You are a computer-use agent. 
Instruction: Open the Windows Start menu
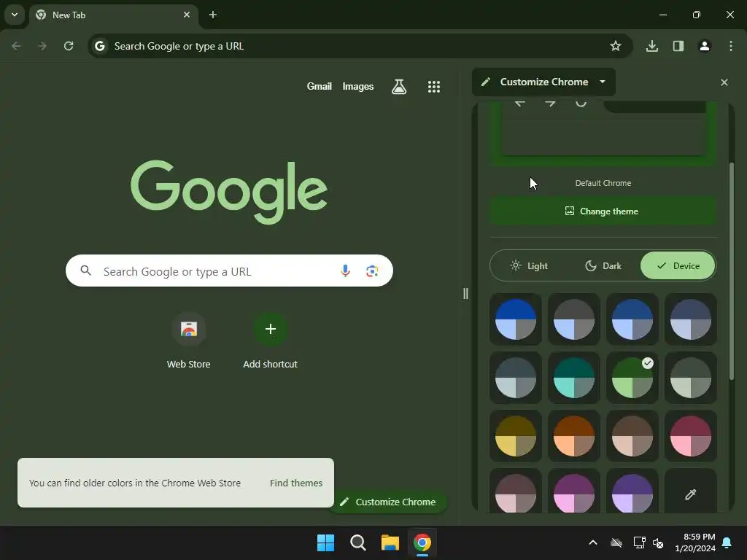coord(326,542)
